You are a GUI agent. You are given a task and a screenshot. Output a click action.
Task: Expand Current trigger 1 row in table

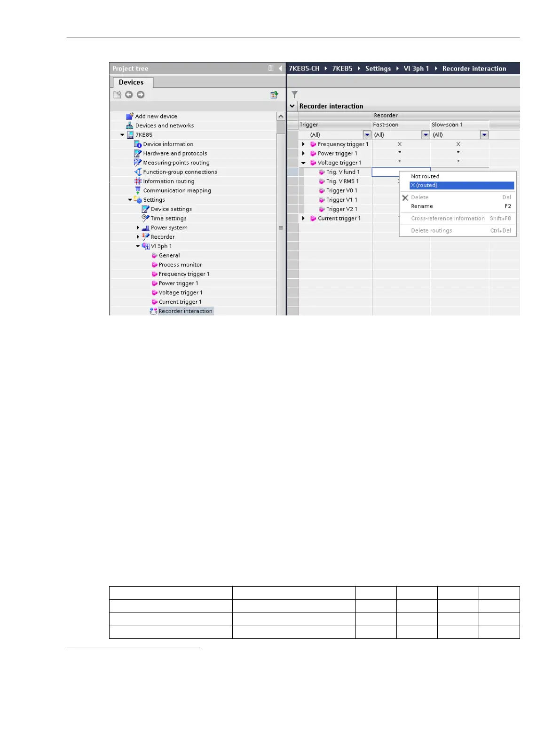tap(303, 219)
